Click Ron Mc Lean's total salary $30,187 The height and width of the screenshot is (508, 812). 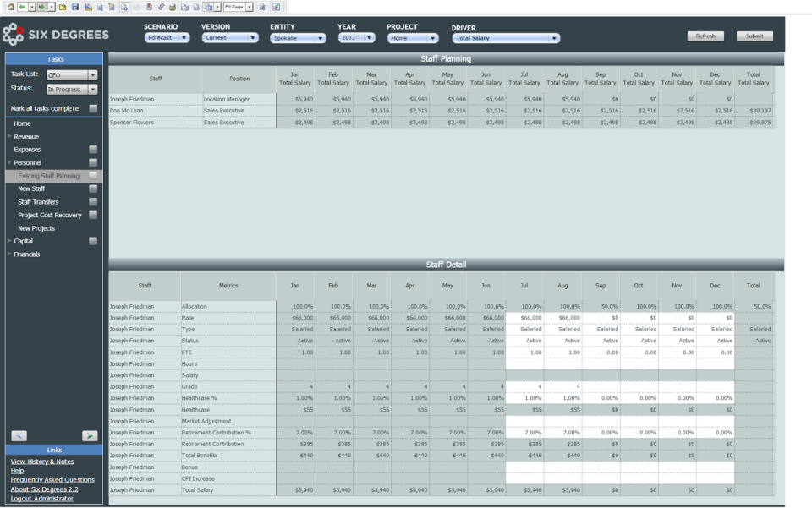pos(754,111)
